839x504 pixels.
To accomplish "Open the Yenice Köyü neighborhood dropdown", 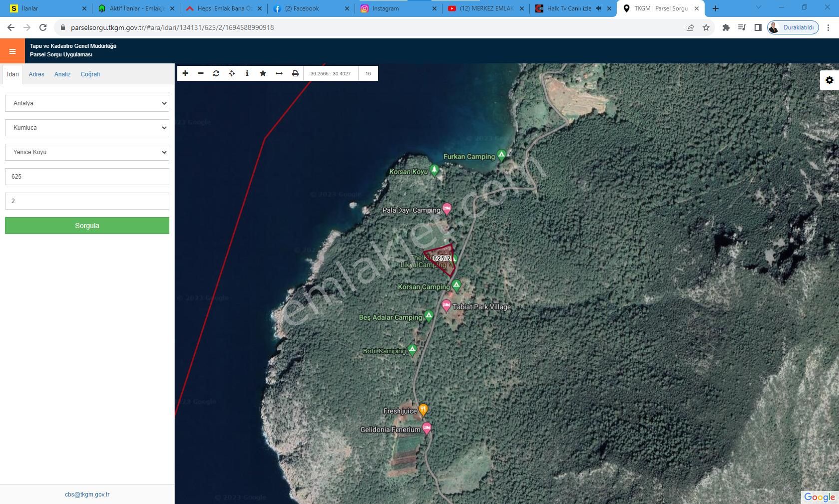I will coord(87,152).
